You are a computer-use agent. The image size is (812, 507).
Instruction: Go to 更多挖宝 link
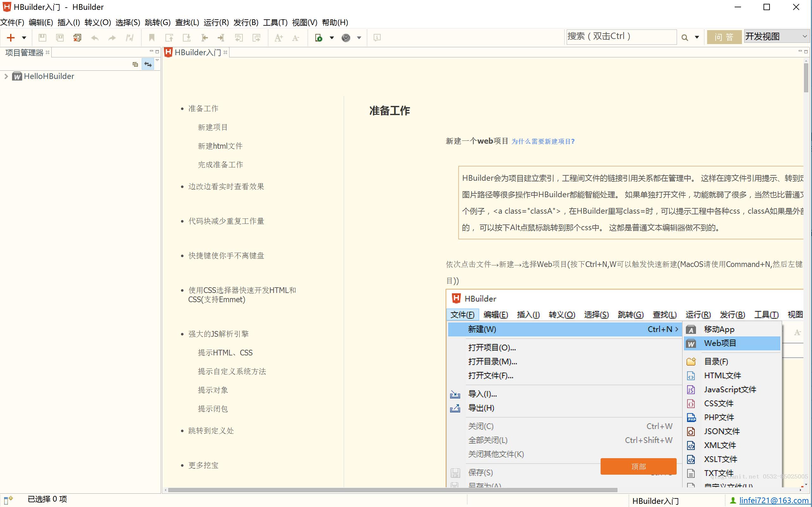coord(203,465)
